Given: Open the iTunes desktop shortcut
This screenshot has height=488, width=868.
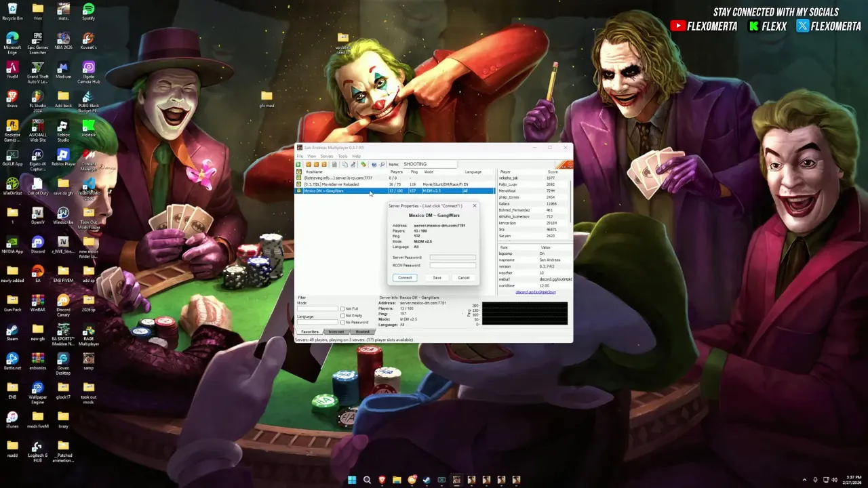Looking at the screenshot, I should 12,420.
